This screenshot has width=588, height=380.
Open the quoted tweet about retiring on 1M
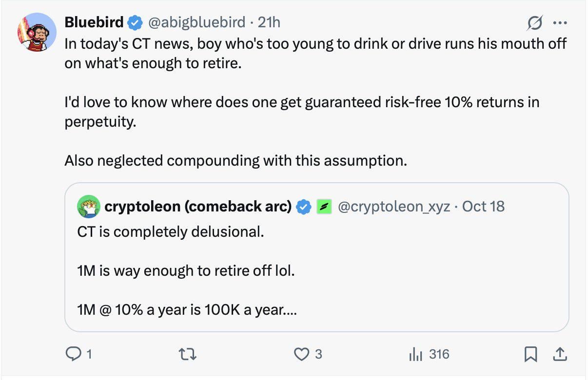click(316, 270)
